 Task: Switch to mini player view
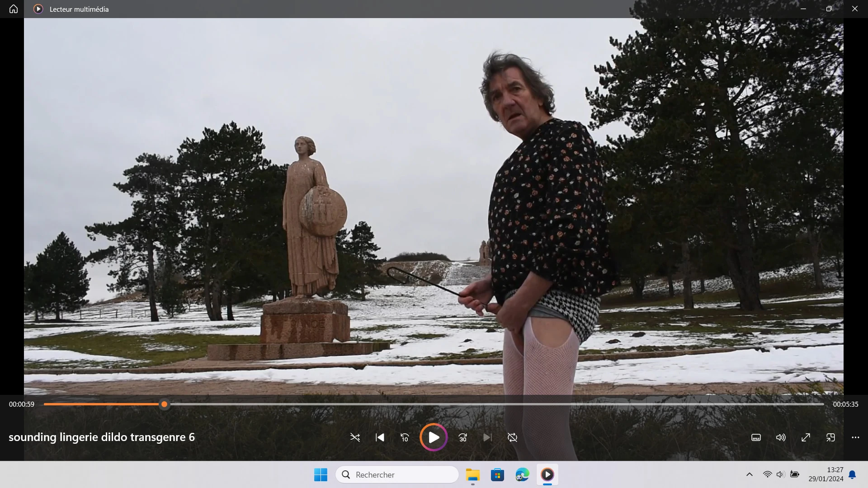tap(830, 437)
